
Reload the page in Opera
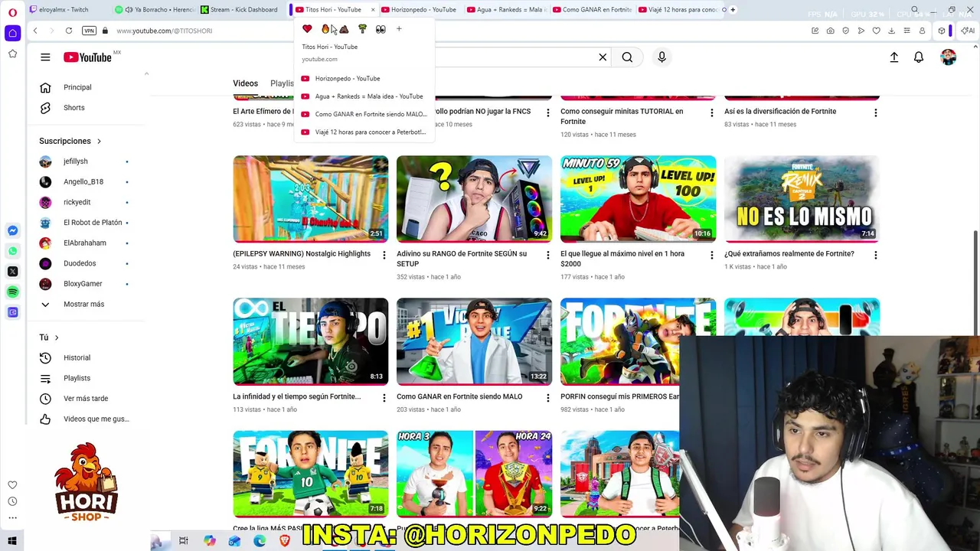coord(69,31)
